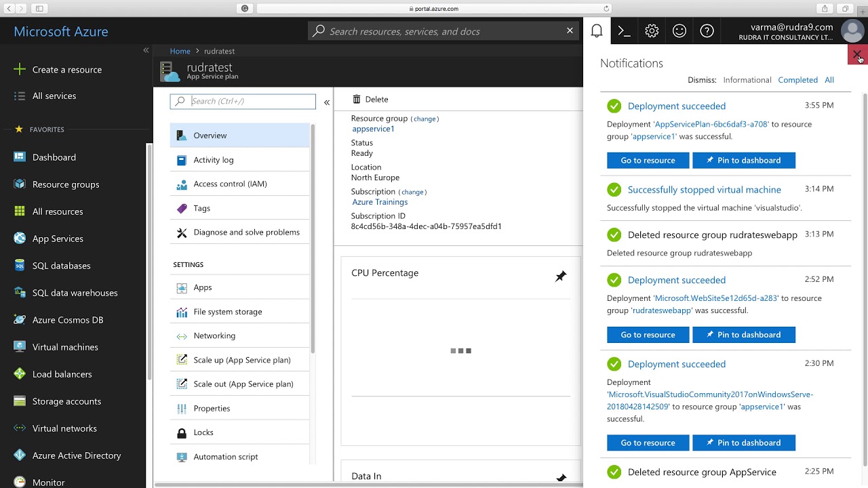Open Activity log menu item
This screenshot has width=868, height=488.
(213, 160)
